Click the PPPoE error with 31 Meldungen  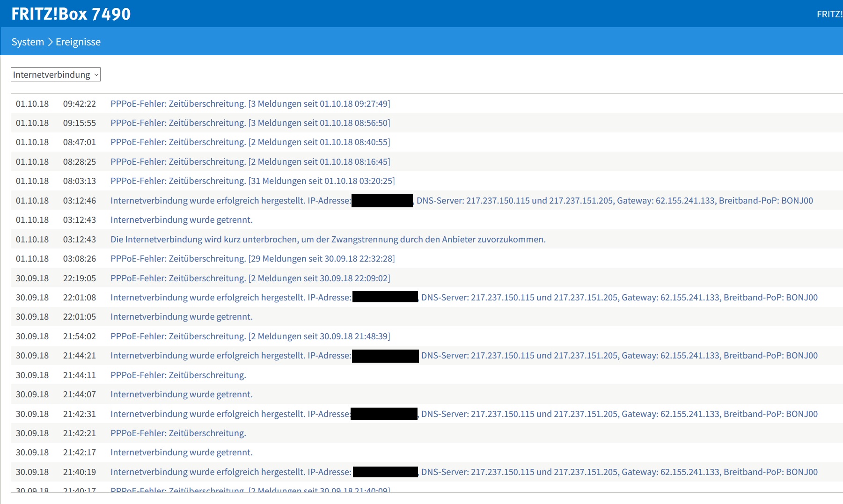pos(252,181)
